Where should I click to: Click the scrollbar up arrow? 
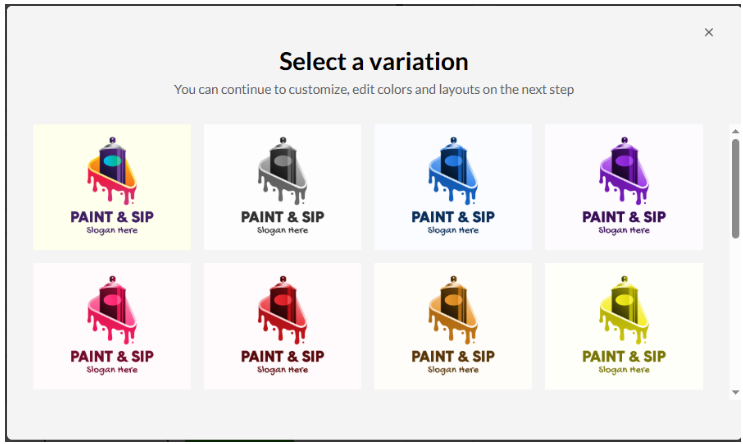735,131
